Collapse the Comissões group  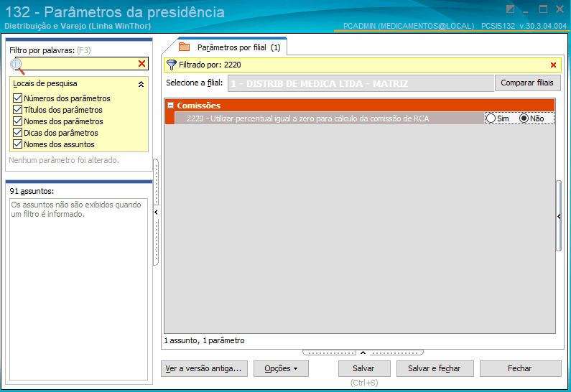[x=170, y=106]
